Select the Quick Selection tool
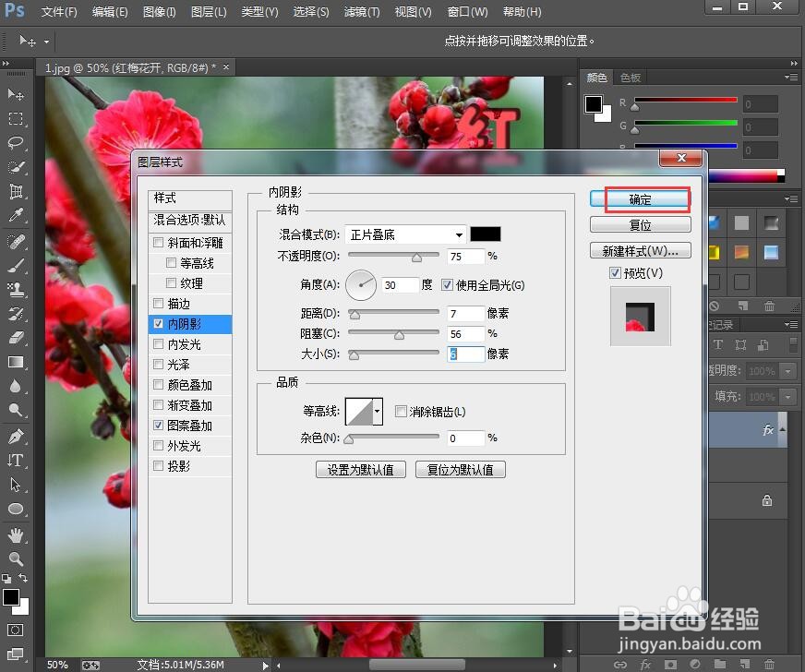This screenshot has width=805, height=672. click(16, 167)
